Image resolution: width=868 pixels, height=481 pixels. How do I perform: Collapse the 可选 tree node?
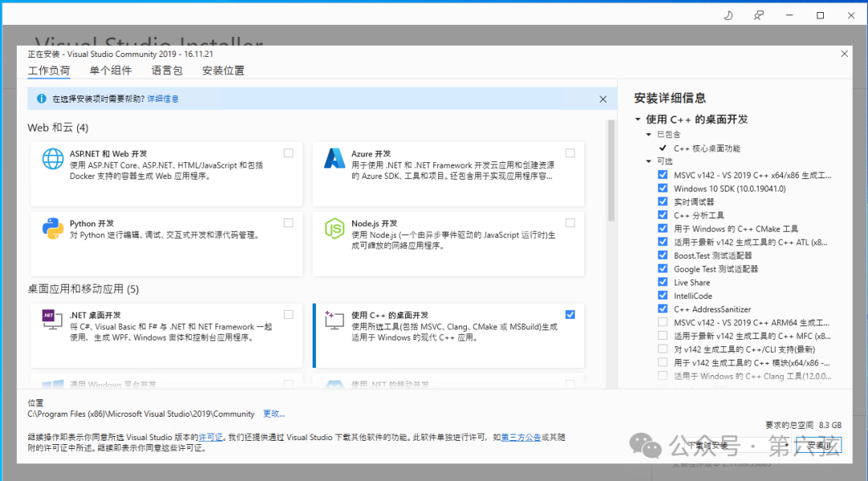coord(649,161)
